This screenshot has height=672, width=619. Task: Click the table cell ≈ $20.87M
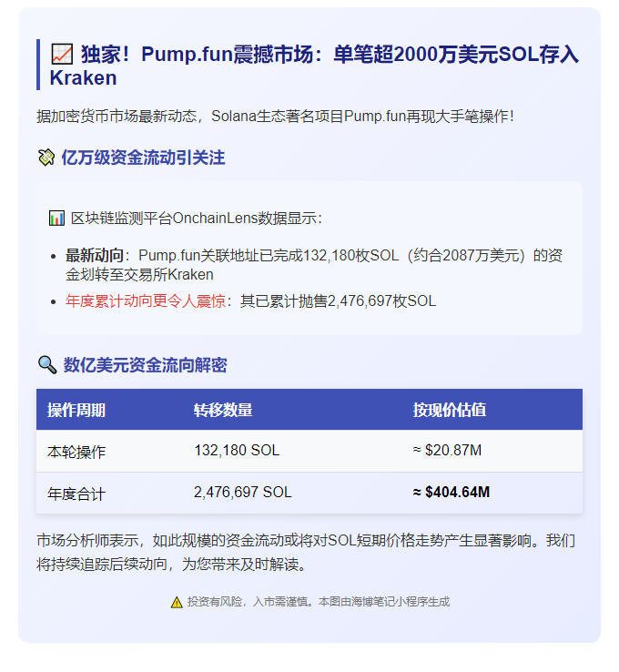[x=447, y=451]
